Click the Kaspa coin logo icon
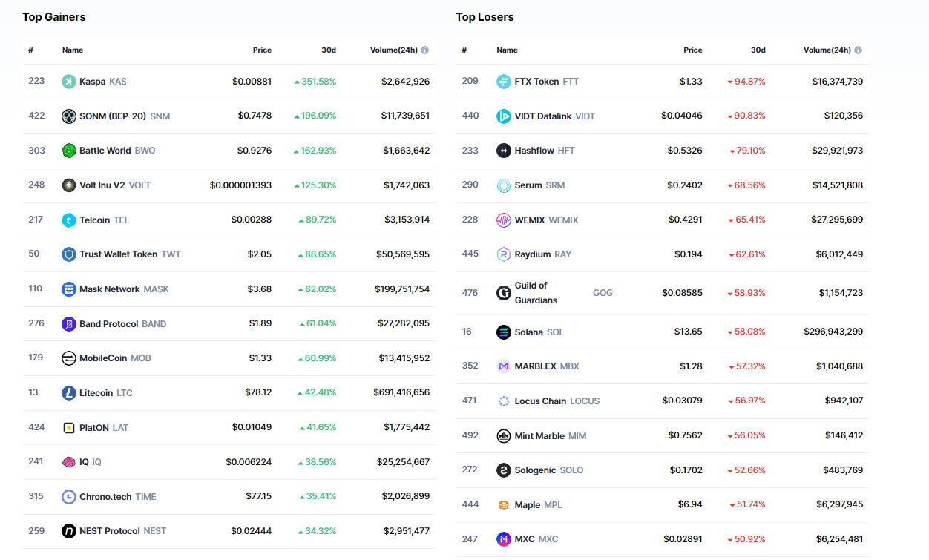929x560 pixels. 68,82
